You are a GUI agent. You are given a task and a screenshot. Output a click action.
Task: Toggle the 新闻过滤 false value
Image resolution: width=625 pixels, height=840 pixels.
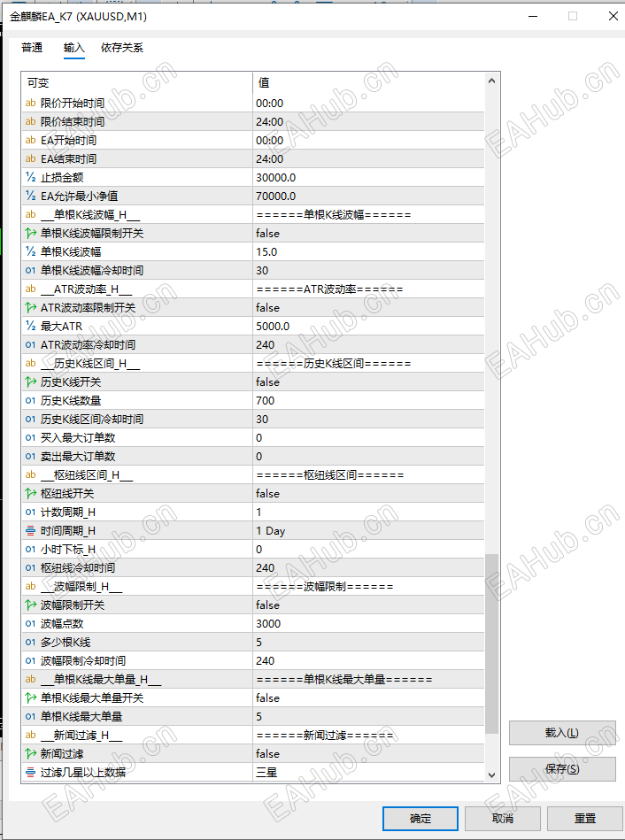[x=267, y=754]
